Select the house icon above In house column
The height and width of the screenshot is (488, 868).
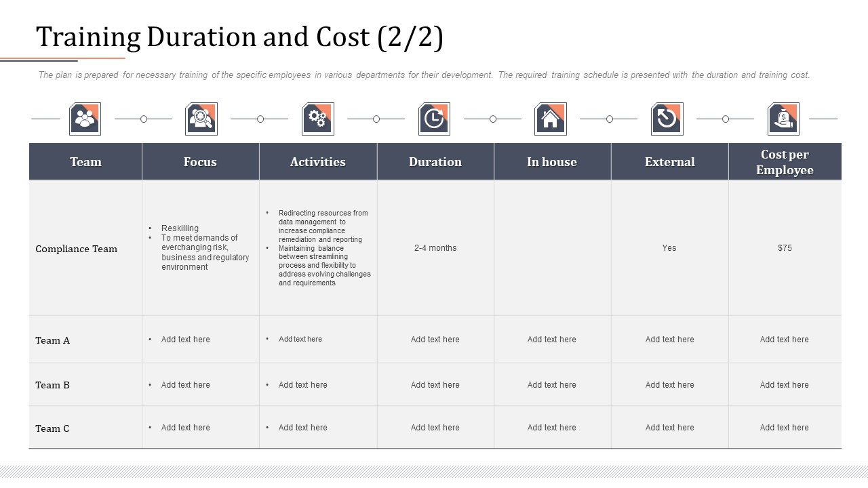coord(551,119)
